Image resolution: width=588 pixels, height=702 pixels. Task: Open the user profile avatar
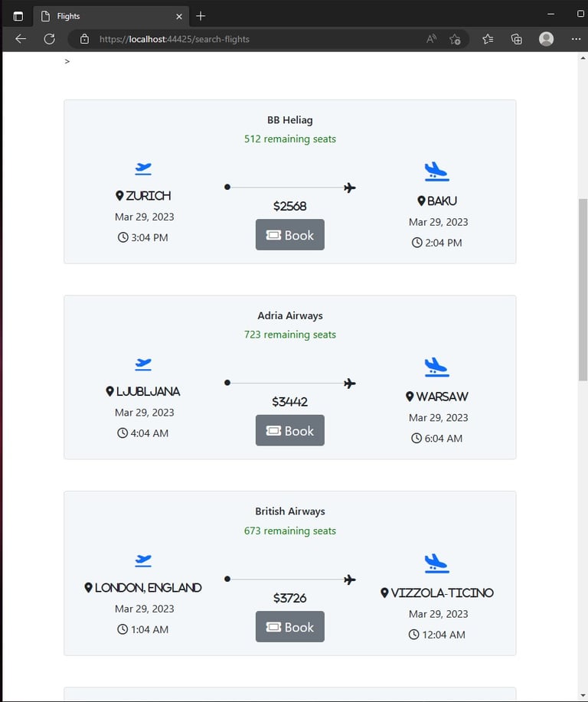547,39
